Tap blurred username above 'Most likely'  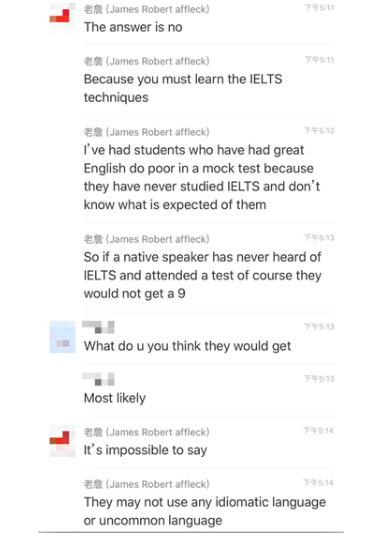point(98,379)
